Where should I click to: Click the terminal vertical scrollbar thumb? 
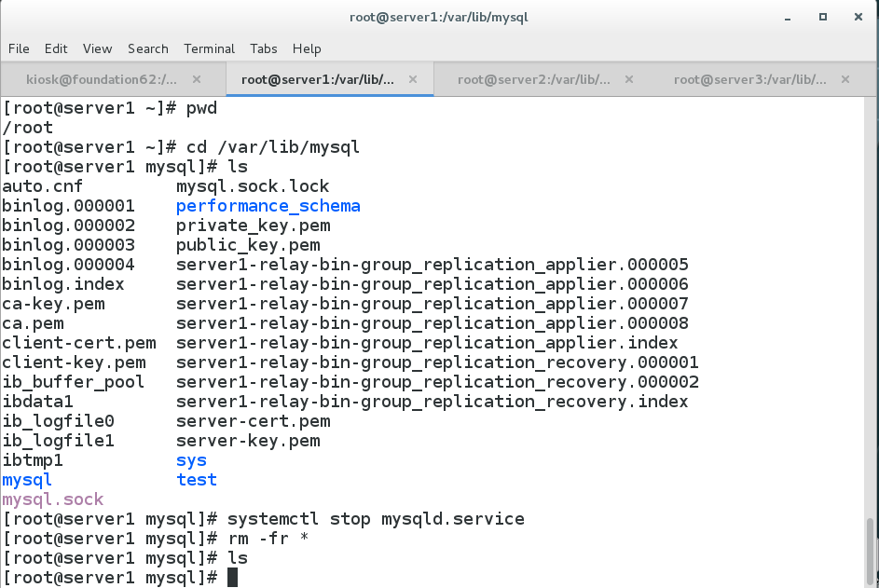coord(871,551)
